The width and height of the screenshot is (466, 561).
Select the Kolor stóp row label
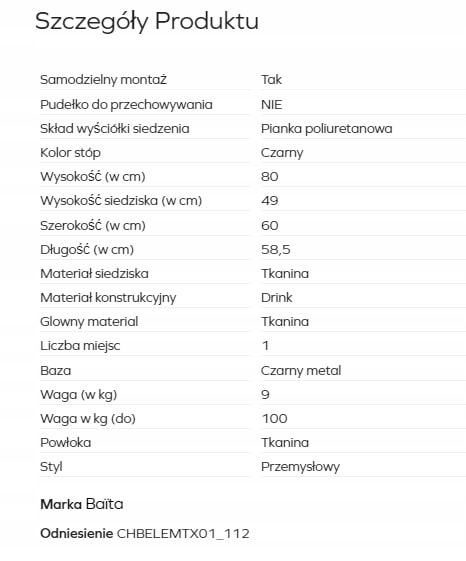pyautogui.click(x=70, y=153)
